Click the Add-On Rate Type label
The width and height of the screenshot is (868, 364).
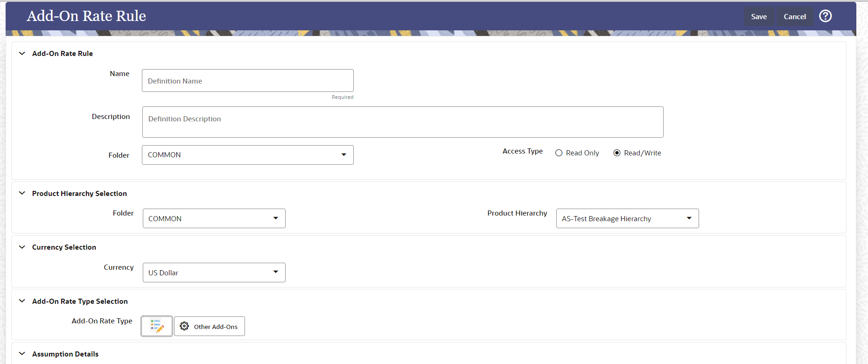[102, 321]
